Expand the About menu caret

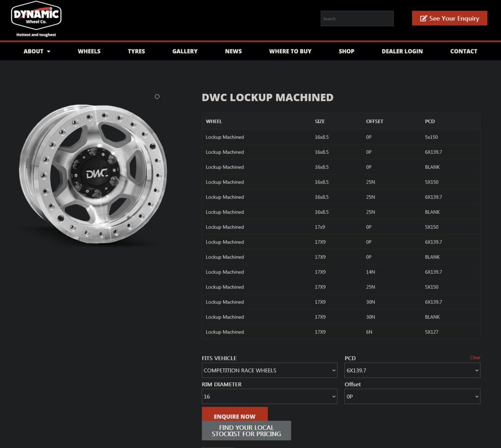pyautogui.click(x=49, y=51)
